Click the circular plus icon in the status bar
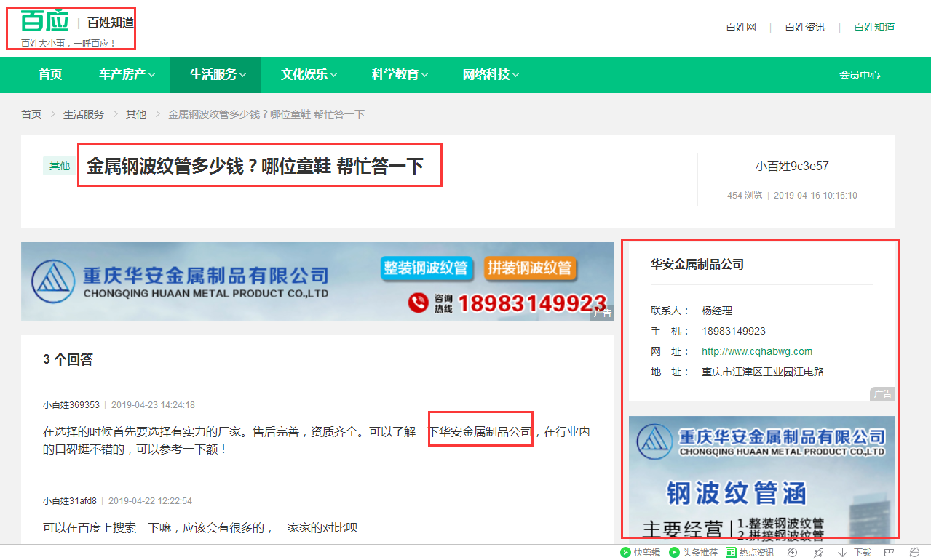 click(793, 553)
